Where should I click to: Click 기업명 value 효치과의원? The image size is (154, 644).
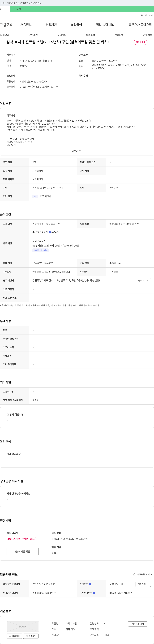click(71, 623)
